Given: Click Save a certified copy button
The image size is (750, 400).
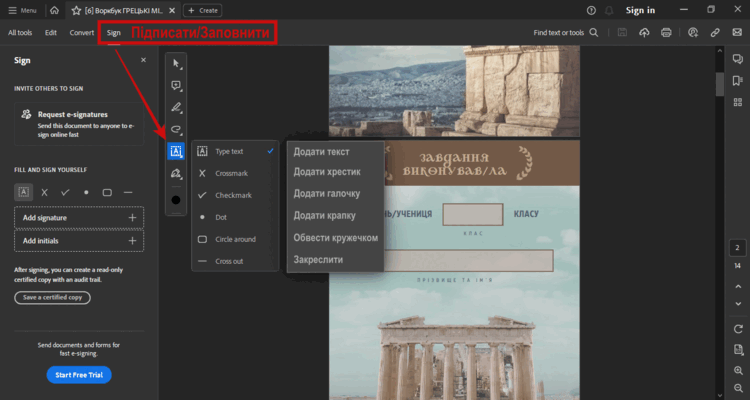Looking at the screenshot, I should [x=53, y=297].
